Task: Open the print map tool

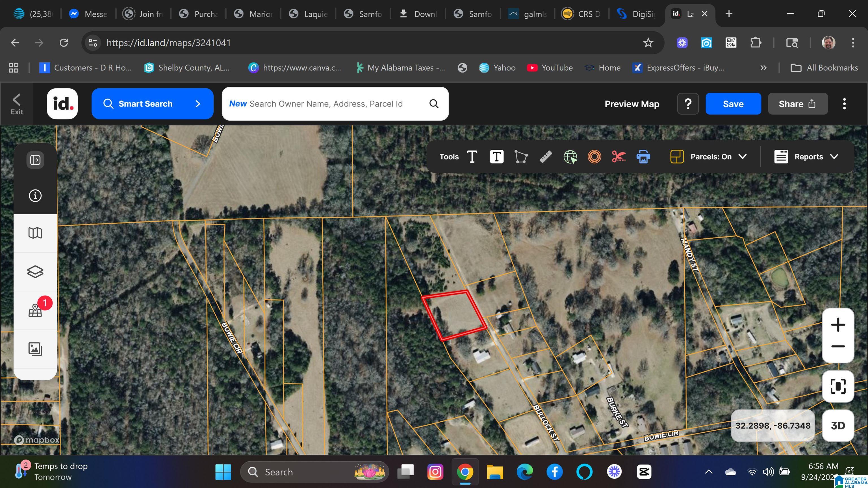Action: coord(643,157)
